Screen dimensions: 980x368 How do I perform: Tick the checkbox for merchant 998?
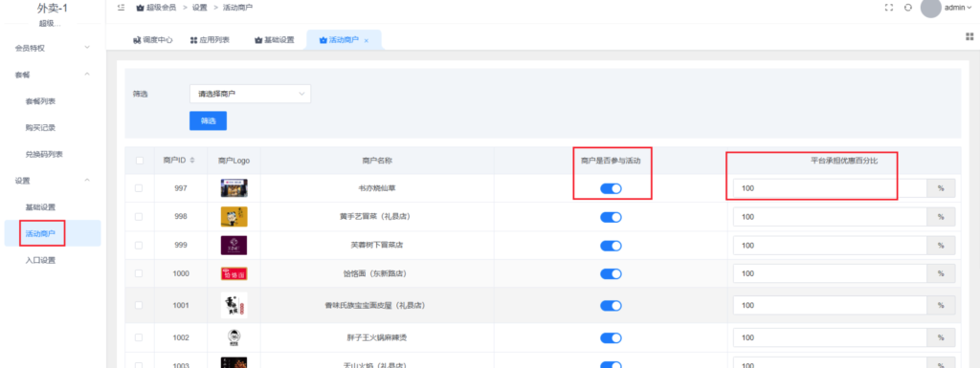click(139, 216)
